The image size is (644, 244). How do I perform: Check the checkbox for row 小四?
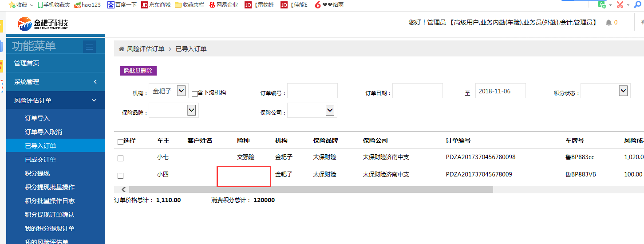120,176
